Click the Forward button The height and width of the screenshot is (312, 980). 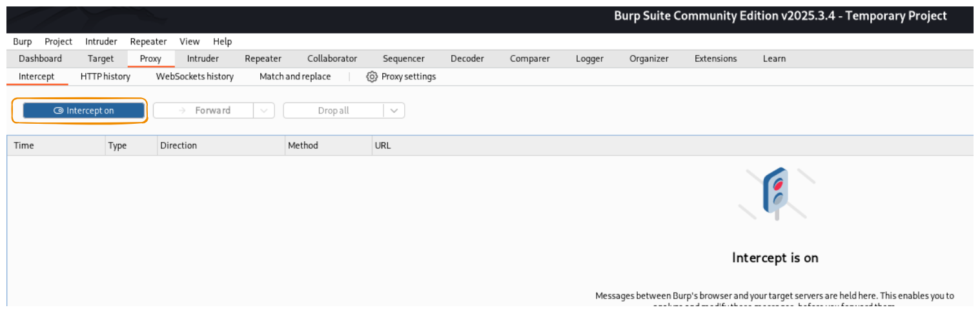pyautogui.click(x=204, y=110)
